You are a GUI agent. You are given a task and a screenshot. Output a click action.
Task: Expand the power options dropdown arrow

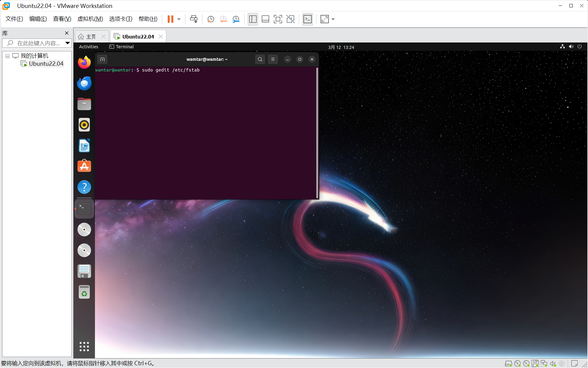point(179,19)
